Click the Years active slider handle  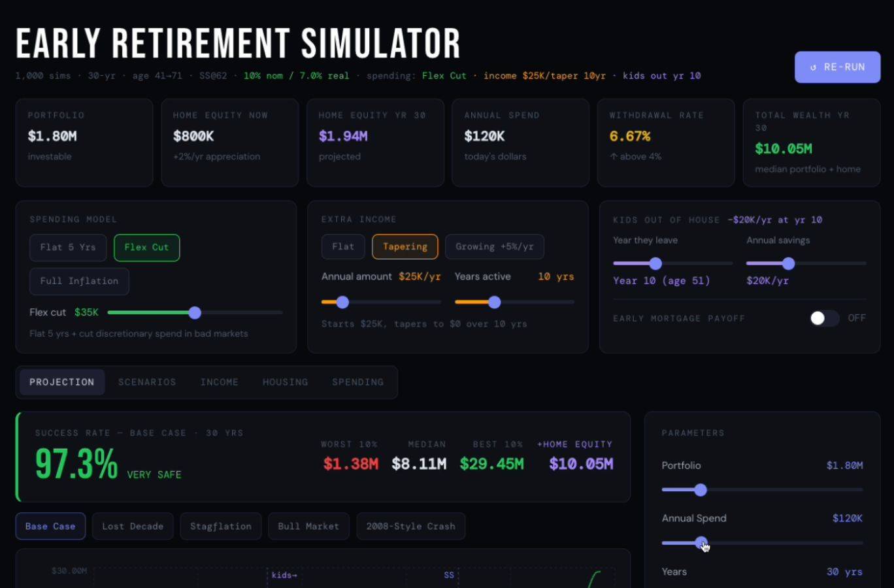click(x=495, y=302)
